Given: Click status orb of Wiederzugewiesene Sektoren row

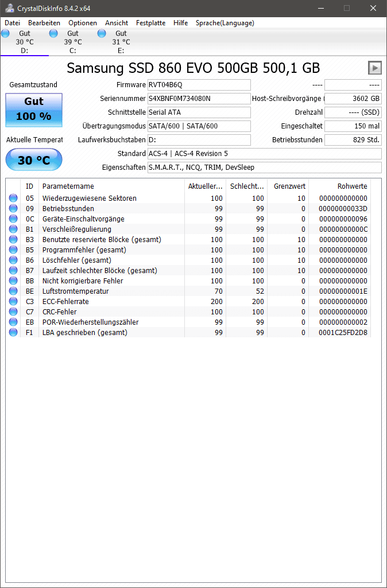Looking at the screenshot, I should 13,198.
